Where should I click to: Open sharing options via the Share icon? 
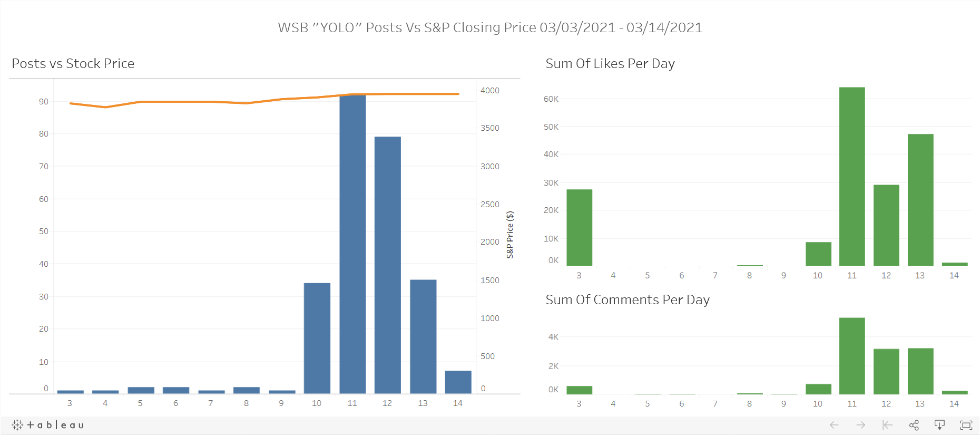914,425
